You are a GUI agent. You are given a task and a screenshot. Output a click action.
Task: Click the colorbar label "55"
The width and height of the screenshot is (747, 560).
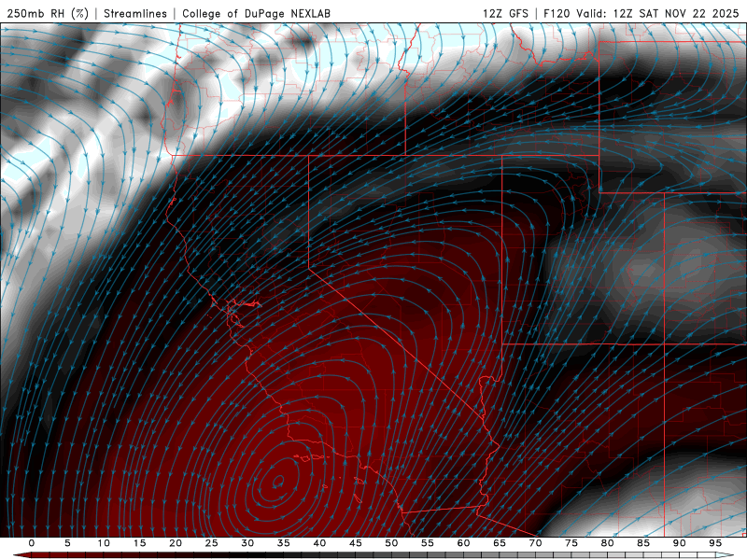(428, 543)
